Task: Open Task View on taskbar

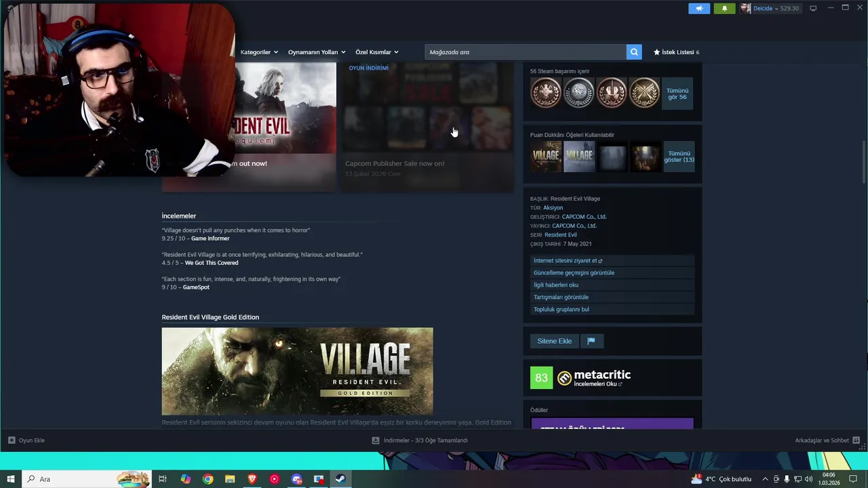Action: tap(163, 479)
